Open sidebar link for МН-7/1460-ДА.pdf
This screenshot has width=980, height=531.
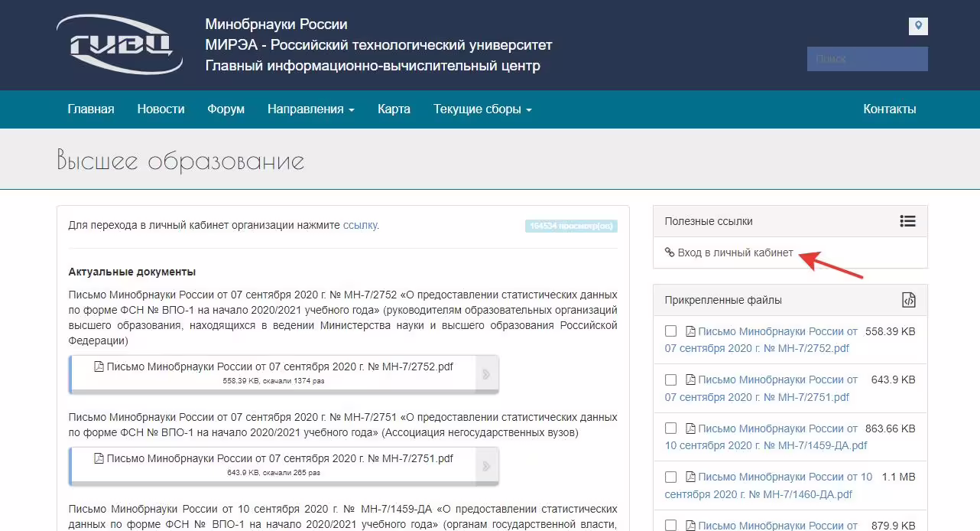tap(768, 485)
